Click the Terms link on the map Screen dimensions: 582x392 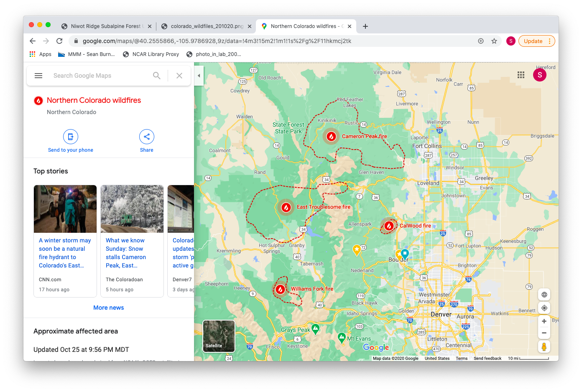(x=462, y=359)
